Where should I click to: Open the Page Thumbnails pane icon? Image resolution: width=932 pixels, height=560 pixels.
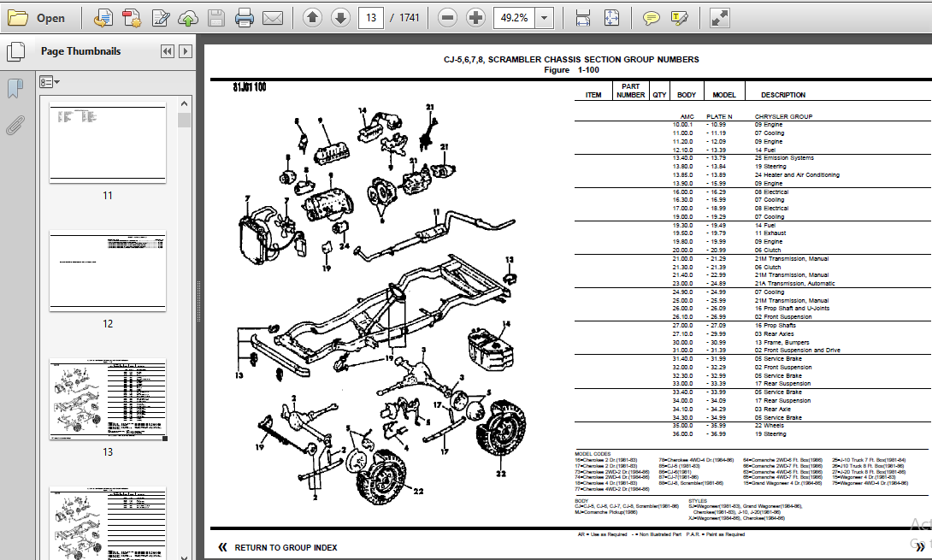tap(16, 51)
